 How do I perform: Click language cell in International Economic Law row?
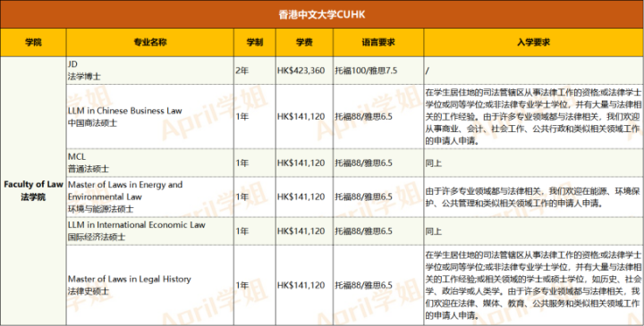click(x=378, y=230)
